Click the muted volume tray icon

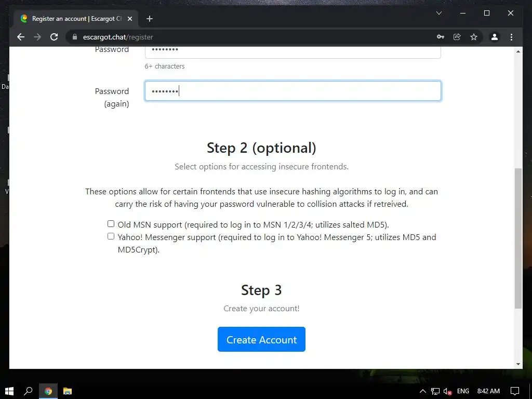(x=447, y=392)
